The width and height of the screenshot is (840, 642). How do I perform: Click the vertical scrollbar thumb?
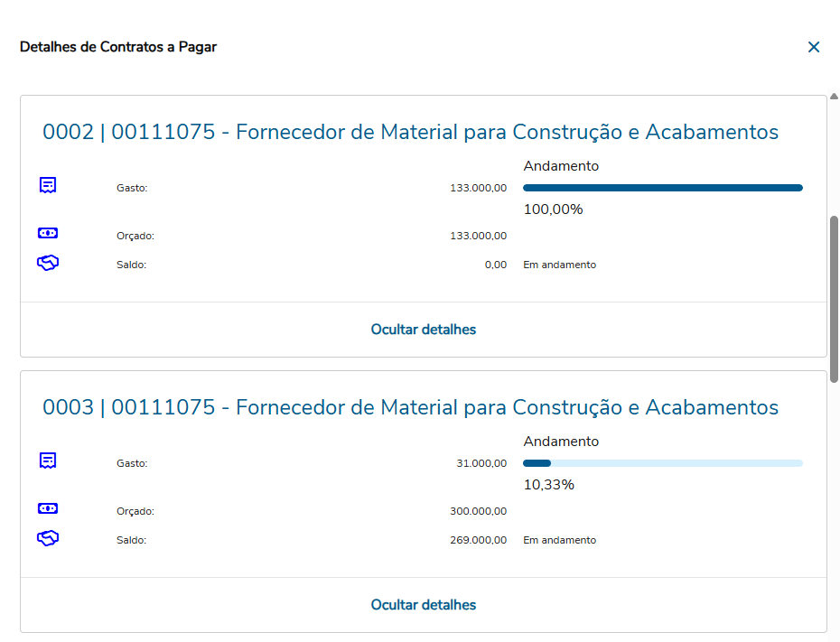[835, 298]
